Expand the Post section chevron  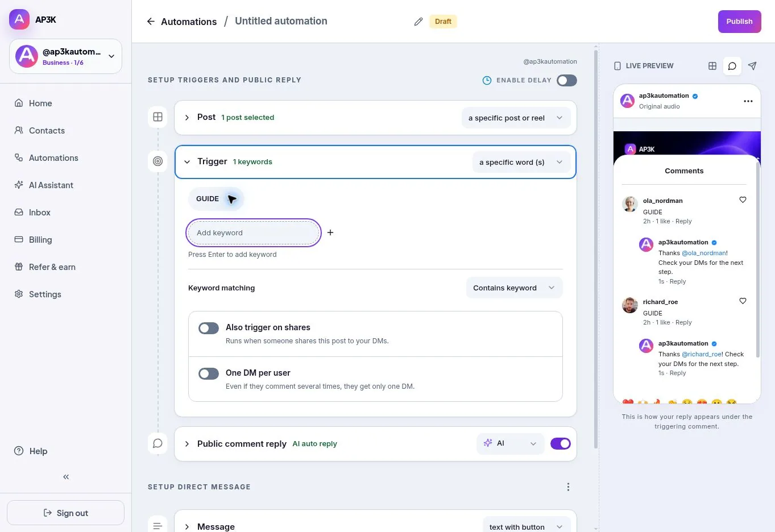click(187, 118)
